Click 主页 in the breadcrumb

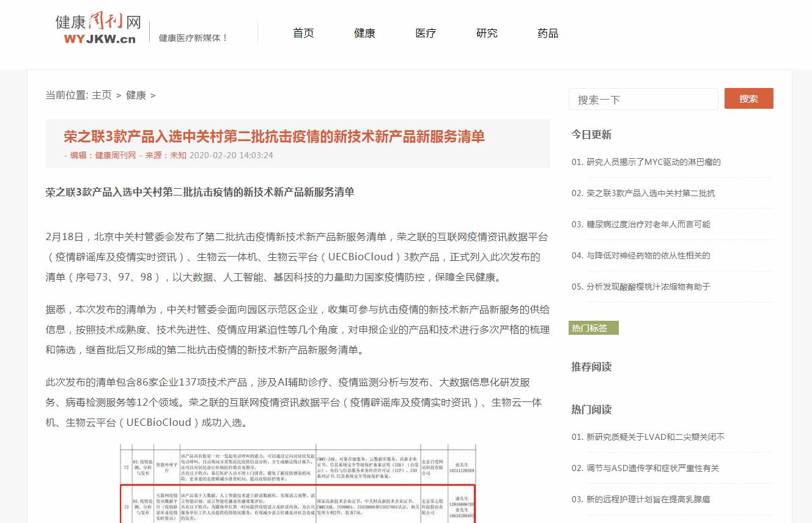pos(102,95)
